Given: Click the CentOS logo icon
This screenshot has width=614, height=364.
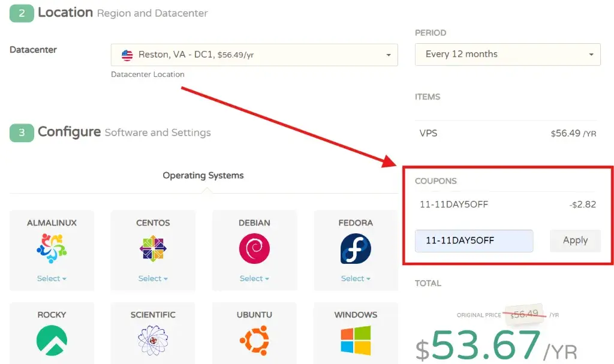Looking at the screenshot, I should 153,248.
